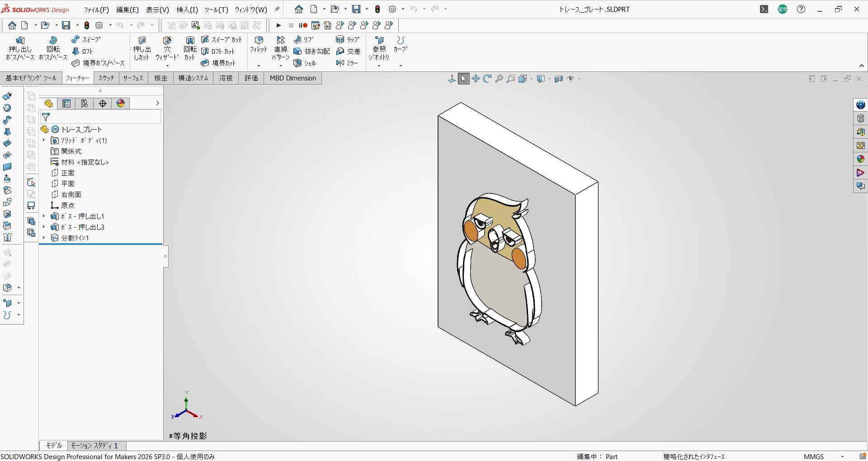Click the Save button in the title bar

356,9
